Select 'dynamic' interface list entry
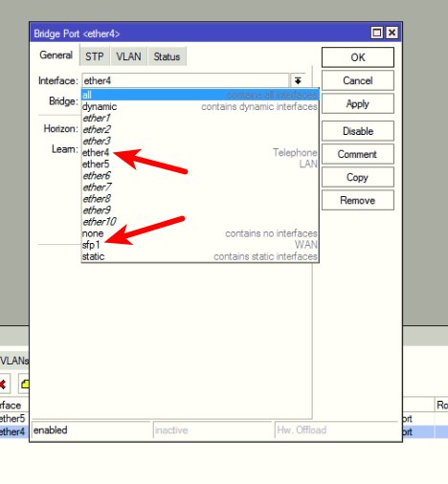The image size is (448, 484). [x=200, y=106]
